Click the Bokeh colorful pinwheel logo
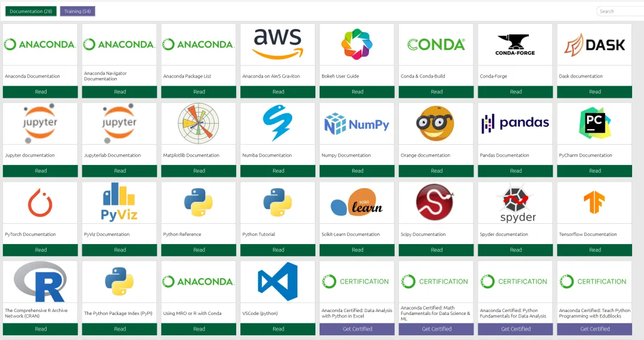Screen dimensions: 644x340 click(x=357, y=44)
